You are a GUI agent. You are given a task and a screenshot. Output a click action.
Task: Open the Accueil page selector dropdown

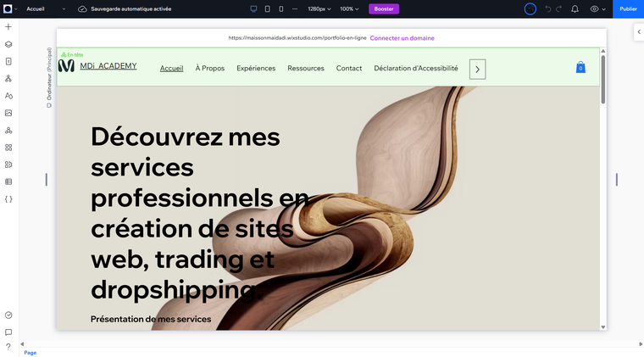(46, 8)
